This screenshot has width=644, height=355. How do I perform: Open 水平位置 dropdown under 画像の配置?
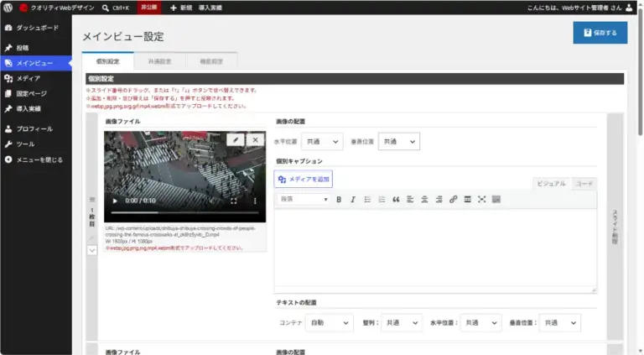322,141
